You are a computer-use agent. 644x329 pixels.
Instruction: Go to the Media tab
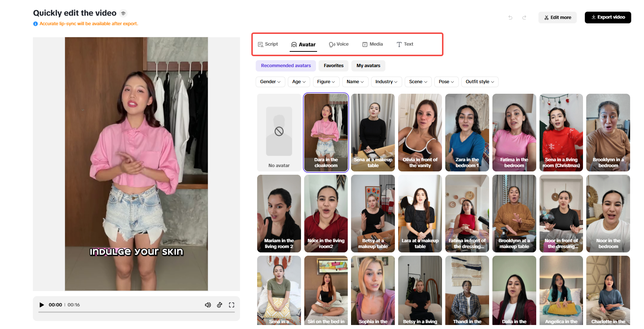coord(373,44)
